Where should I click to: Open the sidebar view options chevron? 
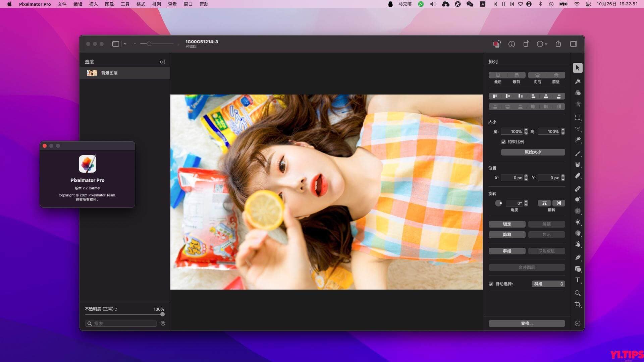125,44
